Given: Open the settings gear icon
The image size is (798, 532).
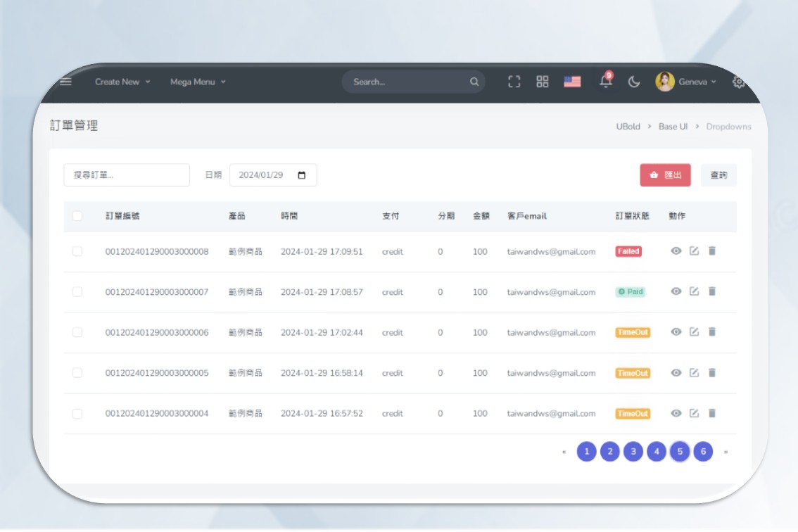Looking at the screenshot, I should [738, 82].
